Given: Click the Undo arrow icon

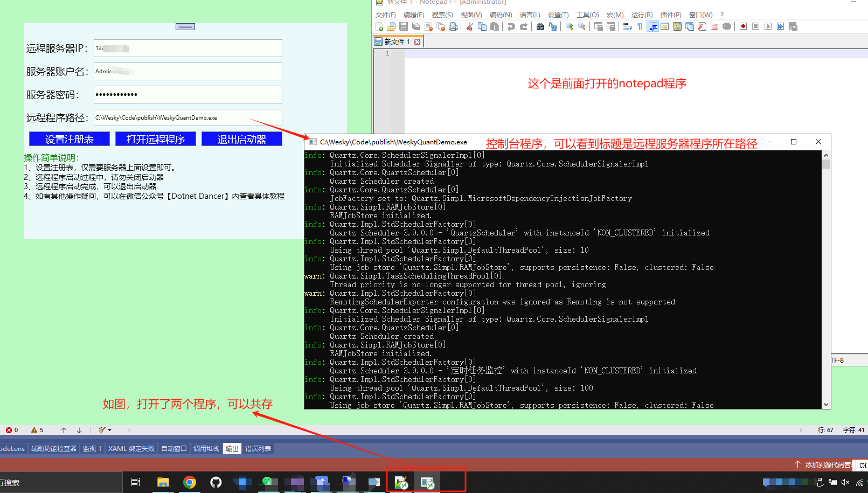Looking at the screenshot, I should [x=511, y=26].
